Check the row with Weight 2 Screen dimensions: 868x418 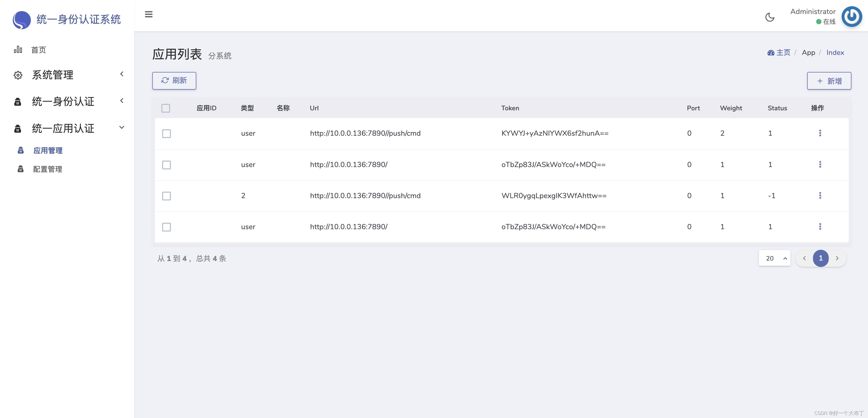tap(167, 133)
